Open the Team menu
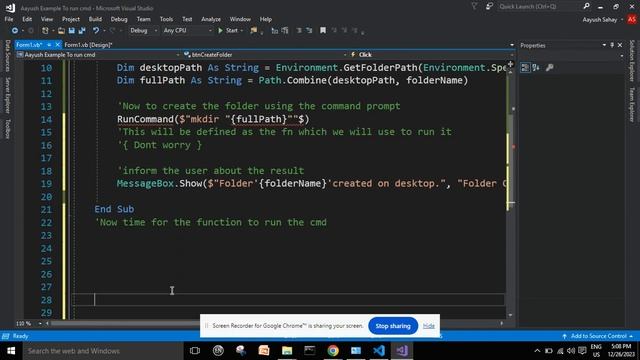 (x=143, y=19)
